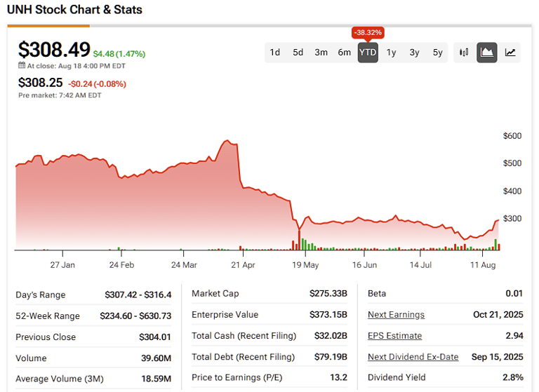This screenshot has width=539, height=392.
Task: Open the EPS Estimate link
Action: (394, 336)
